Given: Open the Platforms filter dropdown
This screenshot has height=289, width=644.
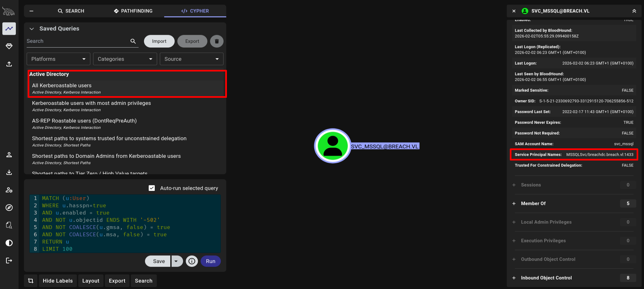Looking at the screenshot, I should click(58, 59).
